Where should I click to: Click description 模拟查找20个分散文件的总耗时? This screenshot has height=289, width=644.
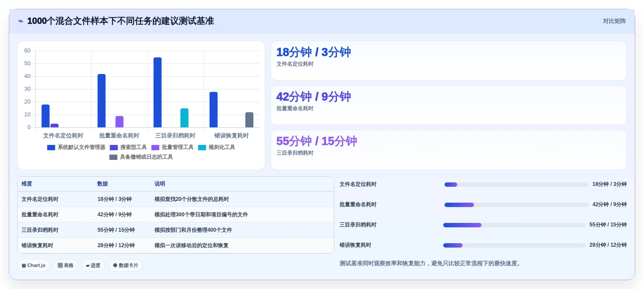coord(192,200)
